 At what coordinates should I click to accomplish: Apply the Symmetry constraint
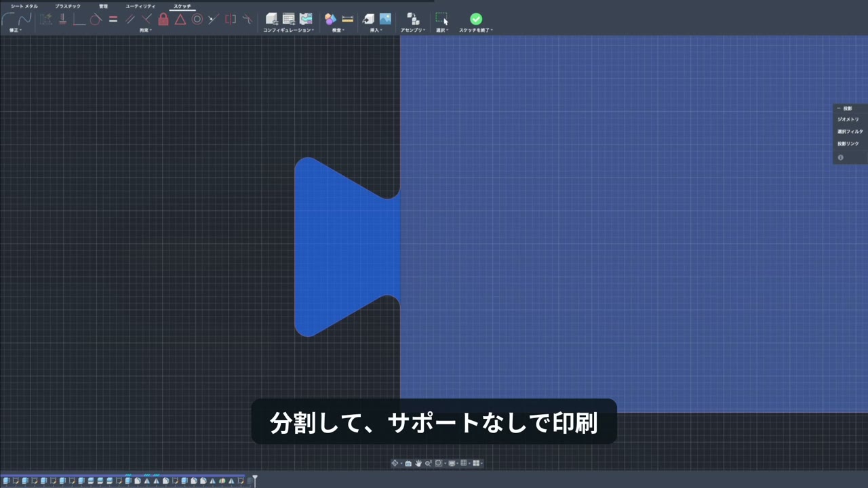click(x=231, y=19)
